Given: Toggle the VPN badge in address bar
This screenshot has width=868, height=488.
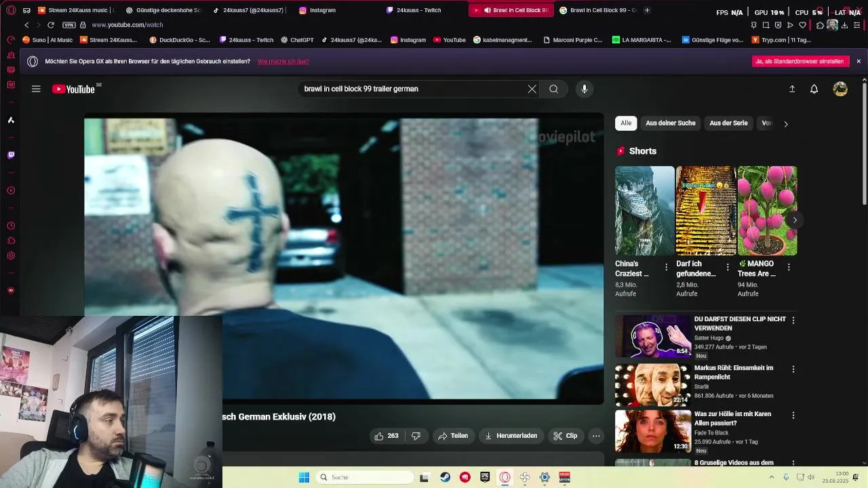Looking at the screenshot, I should pyautogui.click(x=68, y=25).
